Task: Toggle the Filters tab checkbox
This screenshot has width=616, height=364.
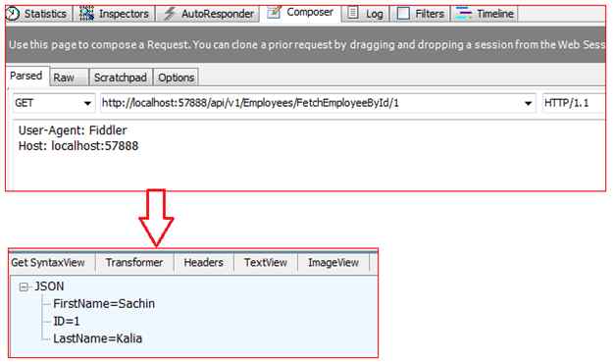Action: [x=403, y=14]
